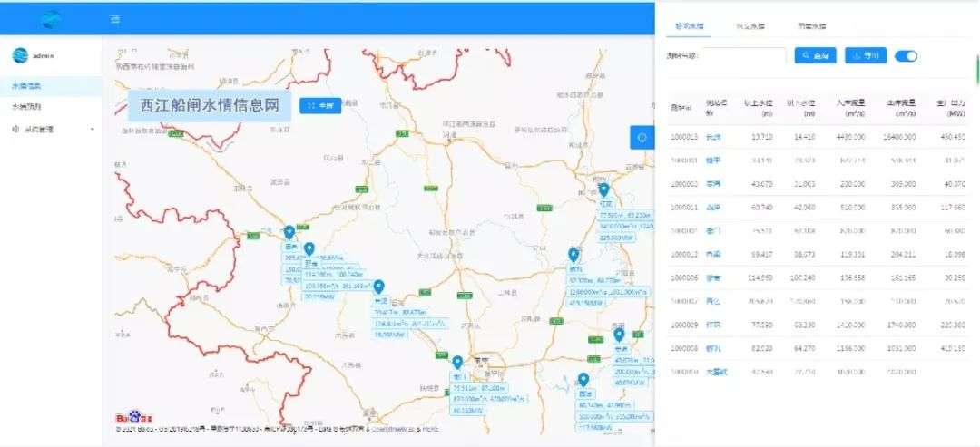
Task: Click the settings icon beside system management
Action: tap(15, 130)
